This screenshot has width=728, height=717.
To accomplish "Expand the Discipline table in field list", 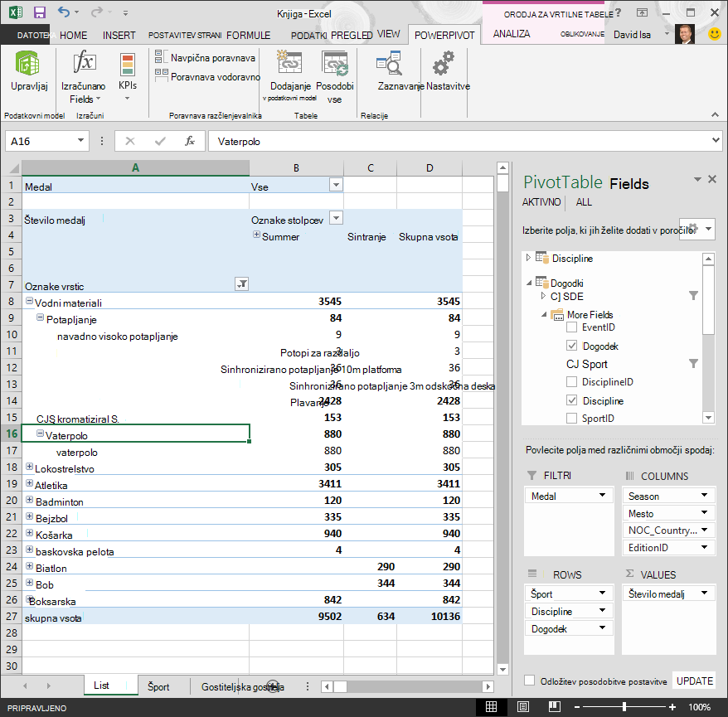I will coord(528,257).
